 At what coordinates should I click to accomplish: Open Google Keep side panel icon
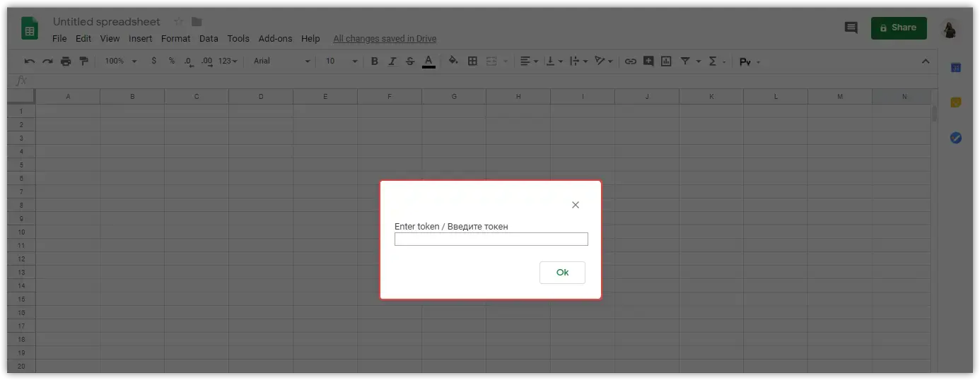[956, 102]
